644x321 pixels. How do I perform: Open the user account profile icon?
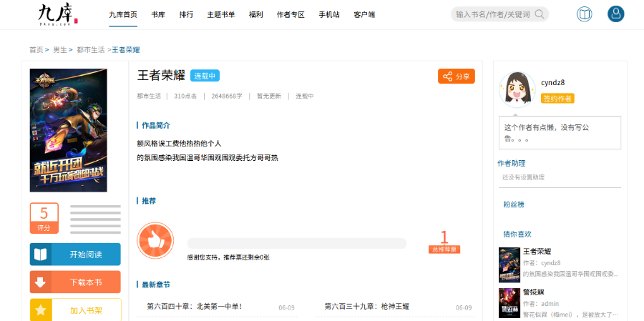615,14
